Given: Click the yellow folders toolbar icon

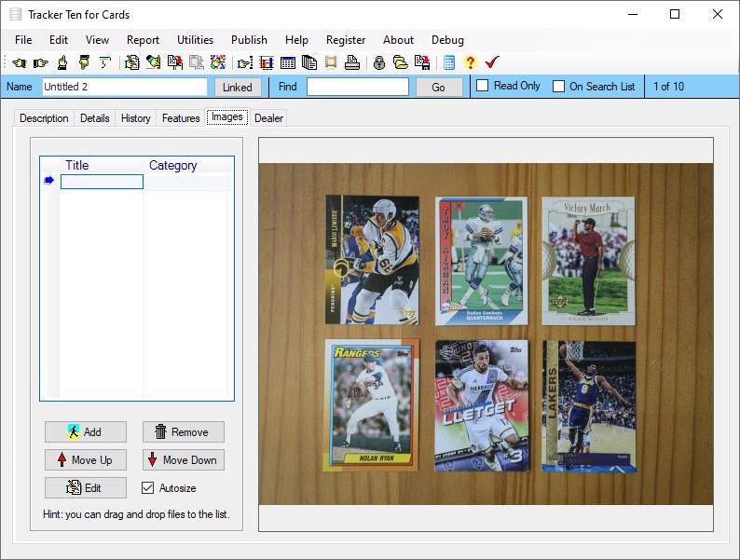Looking at the screenshot, I should pyautogui.click(x=401, y=62).
